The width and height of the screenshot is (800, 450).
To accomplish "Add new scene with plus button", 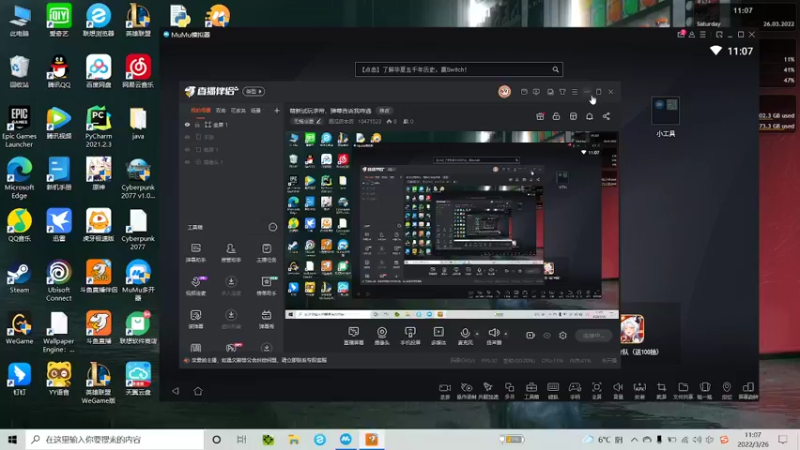I will pos(277,110).
